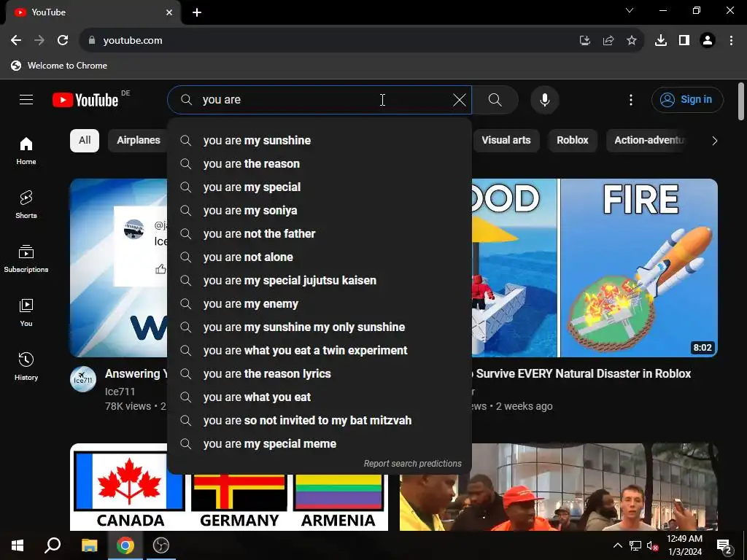Image resolution: width=747 pixels, height=560 pixels.
Task: Pick 'you are my special jujutsu kaisen'
Action: (x=320, y=281)
